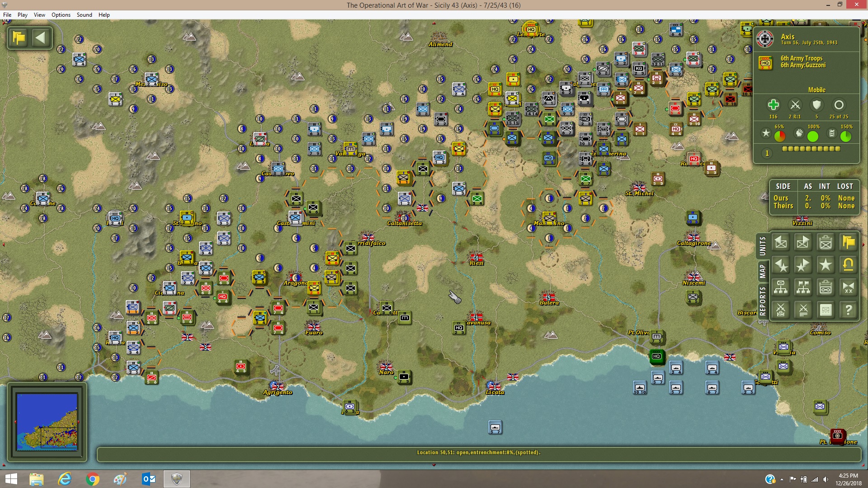
Task: Click the question mark help icon
Action: [849, 310]
